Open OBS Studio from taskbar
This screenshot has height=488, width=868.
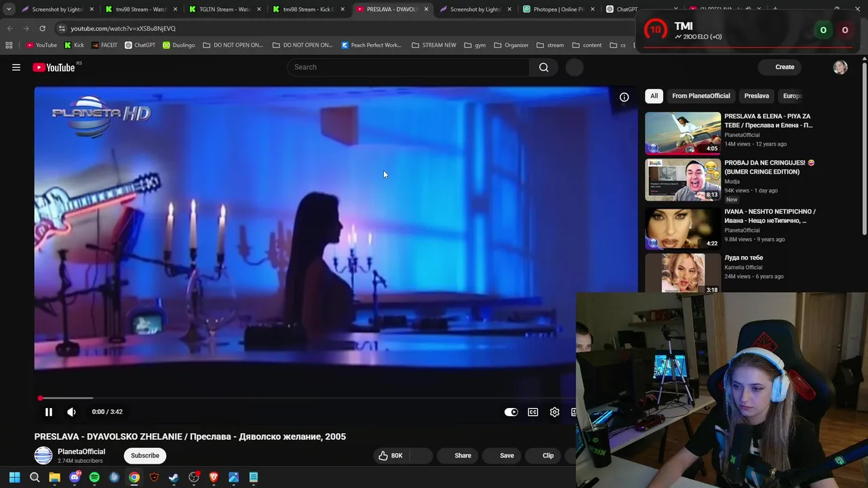coord(194,477)
